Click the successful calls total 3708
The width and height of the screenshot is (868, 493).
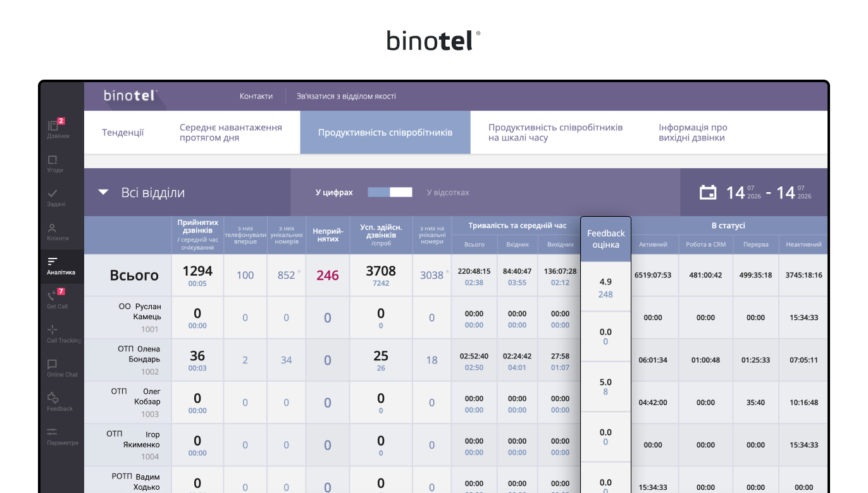pyautogui.click(x=381, y=271)
